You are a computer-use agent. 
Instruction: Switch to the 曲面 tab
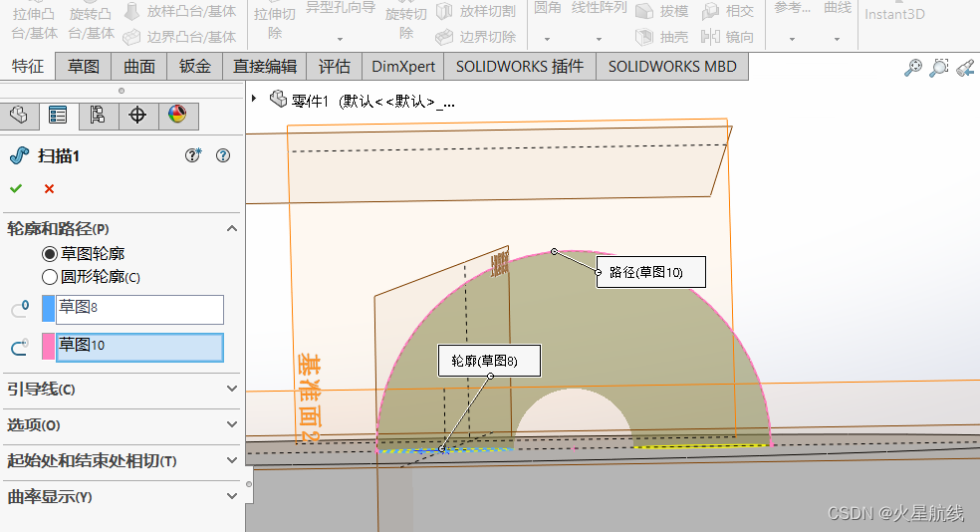click(x=138, y=67)
